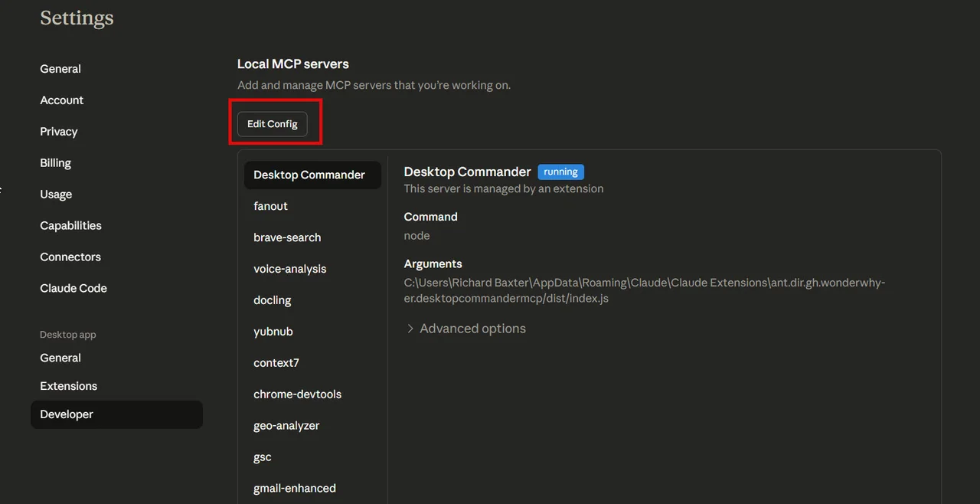Go to Connectors settings
980x504 pixels.
point(70,257)
